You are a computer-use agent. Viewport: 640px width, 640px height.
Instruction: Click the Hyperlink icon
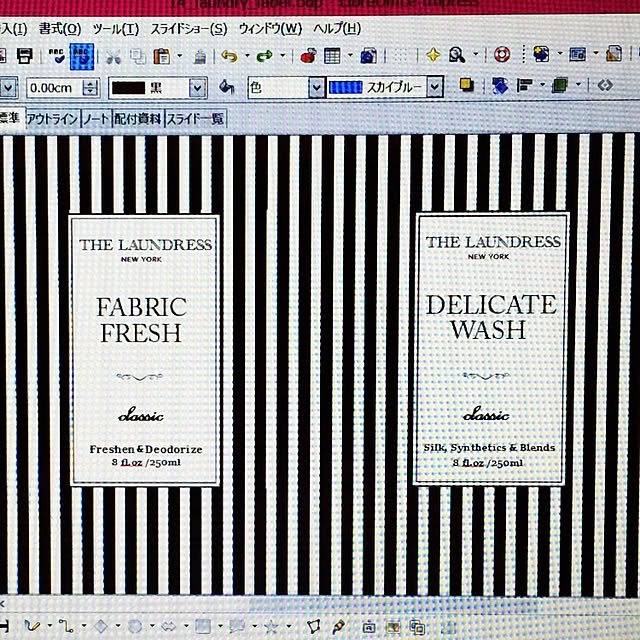[369, 56]
